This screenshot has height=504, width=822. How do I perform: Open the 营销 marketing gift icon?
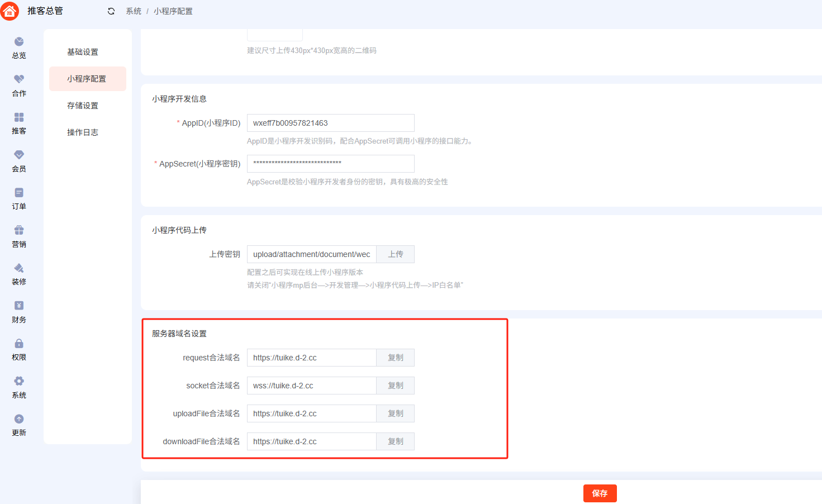(19, 230)
